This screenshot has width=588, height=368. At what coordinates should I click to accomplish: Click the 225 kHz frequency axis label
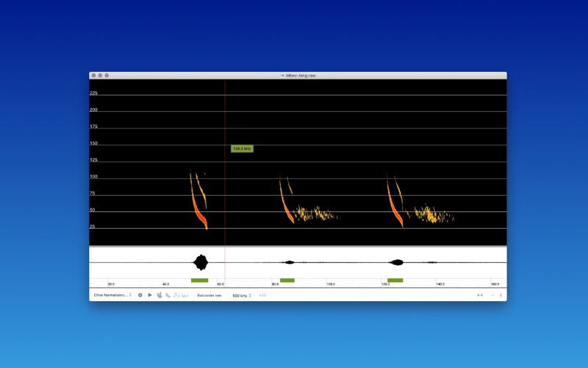tap(93, 93)
